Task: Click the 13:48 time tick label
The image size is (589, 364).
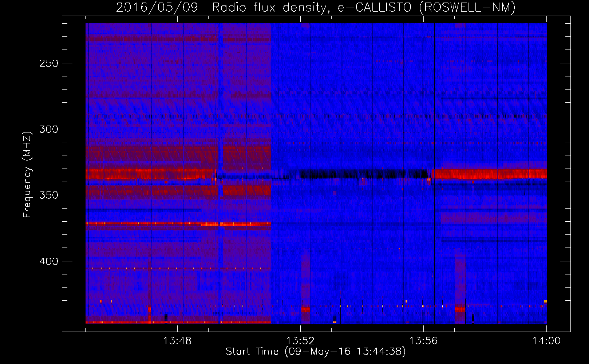Action: pyautogui.click(x=177, y=341)
